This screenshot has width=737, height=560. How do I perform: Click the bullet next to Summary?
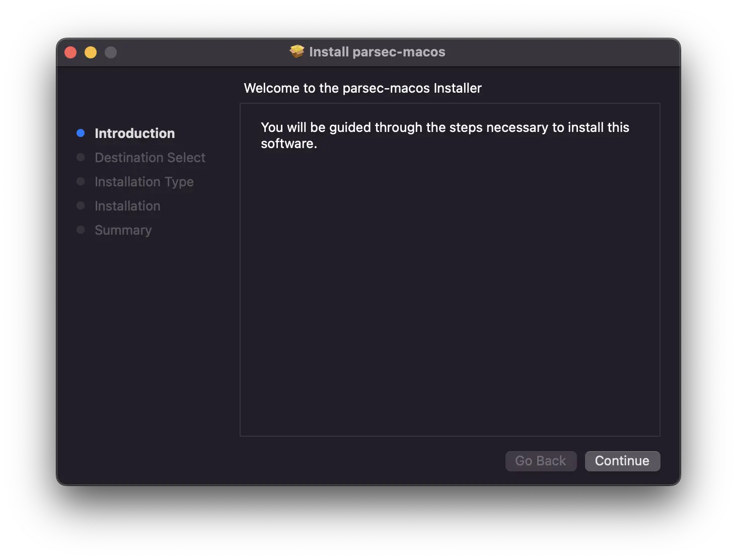tap(81, 230)
